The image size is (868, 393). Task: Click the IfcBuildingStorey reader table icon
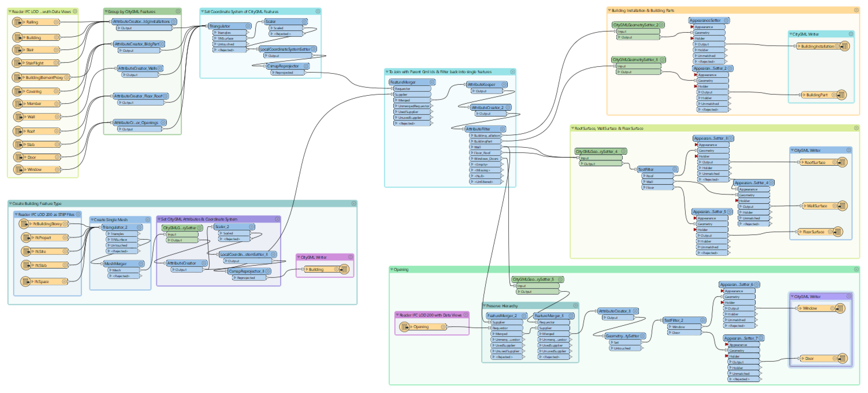pos(24,224)
